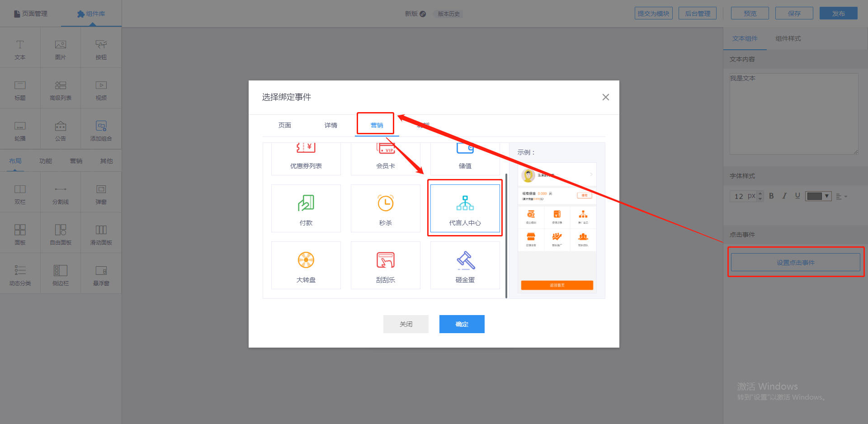Image resolution: width=868 pixels, height=424 pixels.
Task: Toggle underline font style
Action: pos(797,196)
